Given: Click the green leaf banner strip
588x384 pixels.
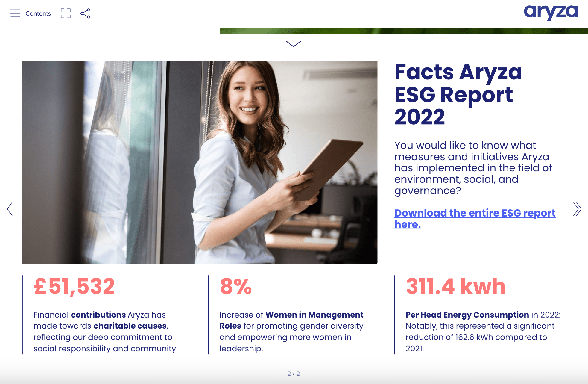Looking at the screenshot, I should pos(403,31).
